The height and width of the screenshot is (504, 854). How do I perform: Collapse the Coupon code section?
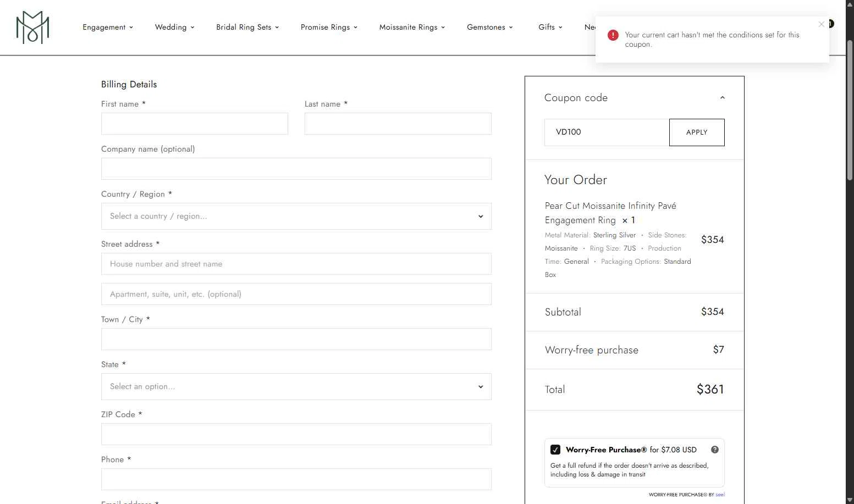723,98
